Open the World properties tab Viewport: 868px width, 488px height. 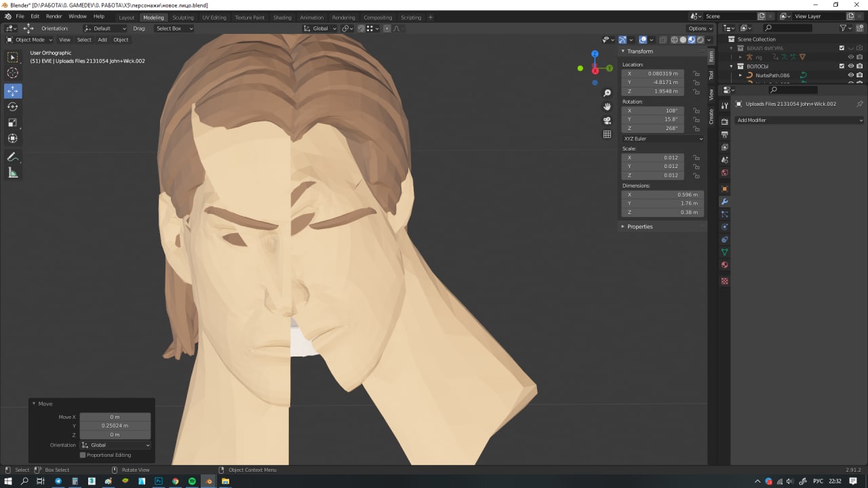(x=724, y=173)
